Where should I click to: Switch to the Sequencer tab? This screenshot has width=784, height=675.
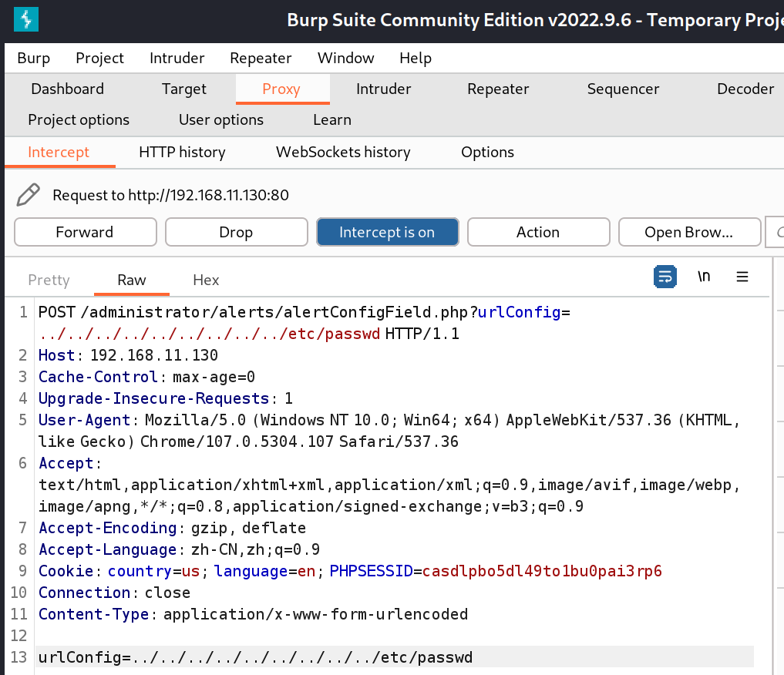pyautogui.click(x=623, y=89)
